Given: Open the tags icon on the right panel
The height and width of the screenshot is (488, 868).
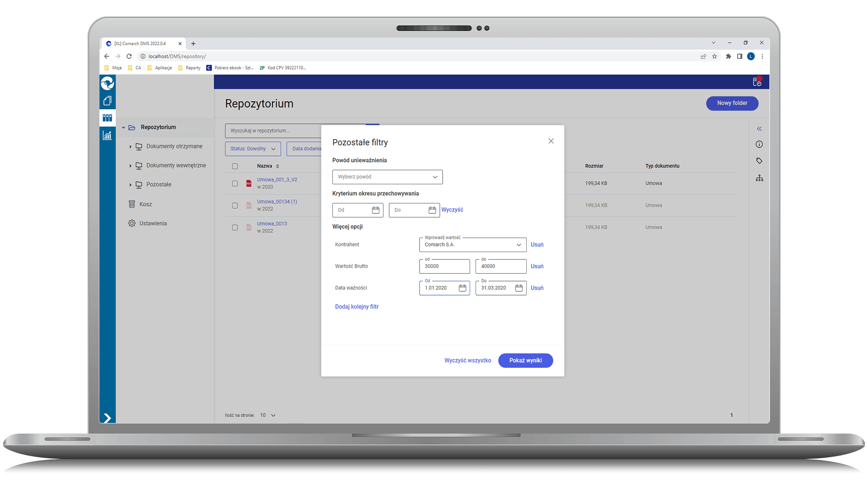Looking at the screenshot, I should pos(759,161).
